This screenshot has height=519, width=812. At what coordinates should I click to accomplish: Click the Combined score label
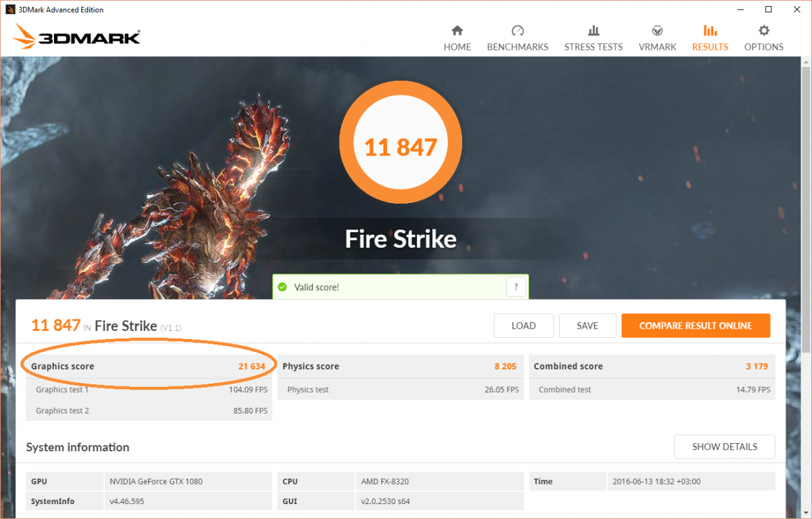(568, 366)
